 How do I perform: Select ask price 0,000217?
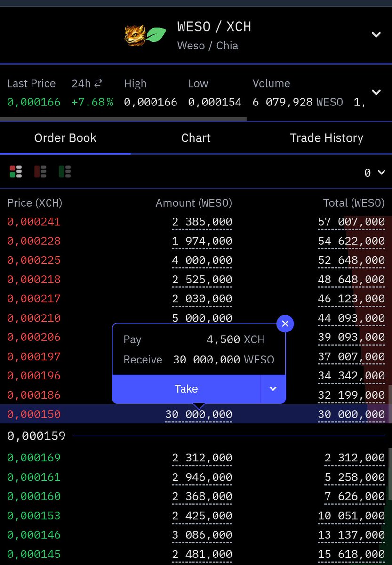(34, 299)
